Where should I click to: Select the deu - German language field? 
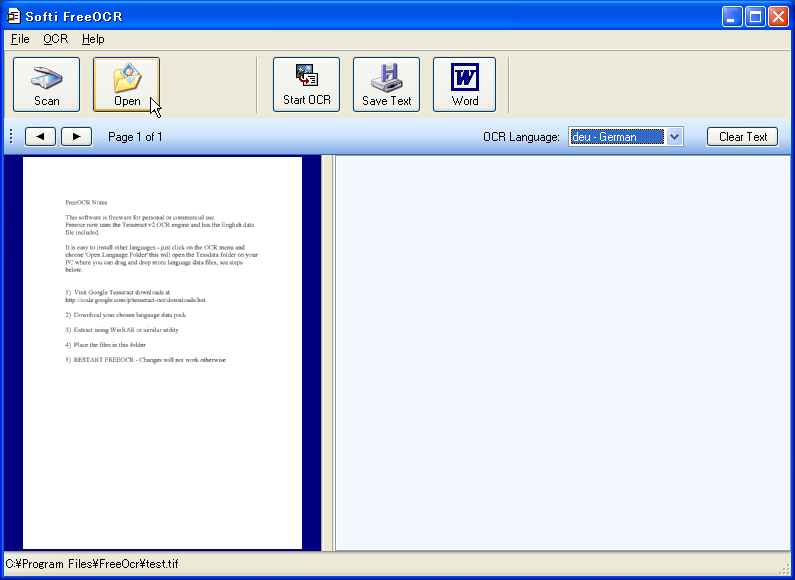[617, 137]
